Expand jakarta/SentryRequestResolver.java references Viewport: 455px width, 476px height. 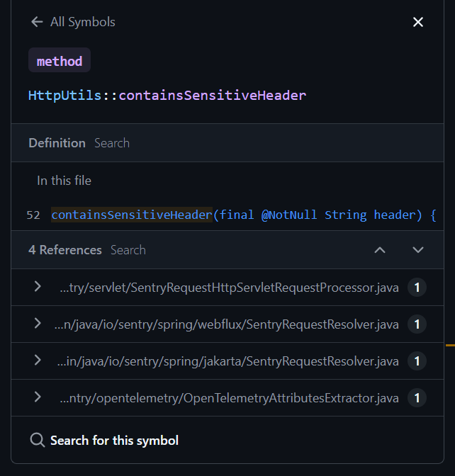(x=38, y=361)
